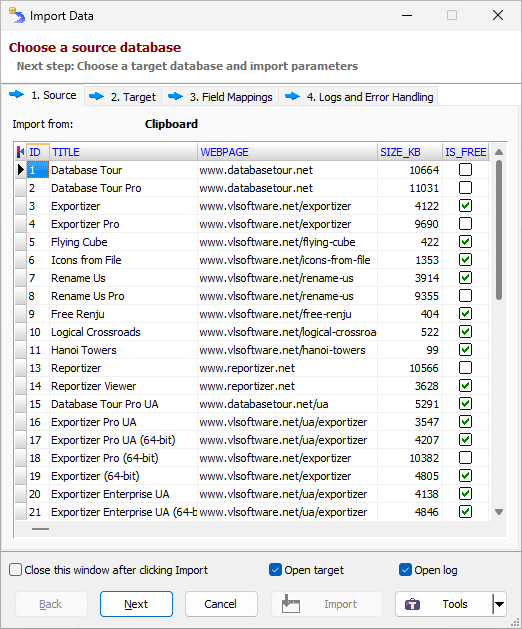Uncheck Open target option

(275, 570)
